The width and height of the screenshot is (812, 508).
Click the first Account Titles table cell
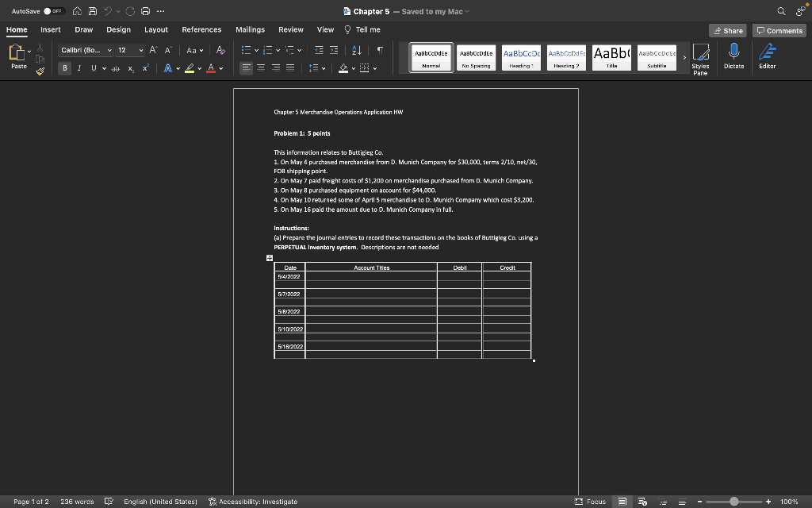(x=371, y=276)
